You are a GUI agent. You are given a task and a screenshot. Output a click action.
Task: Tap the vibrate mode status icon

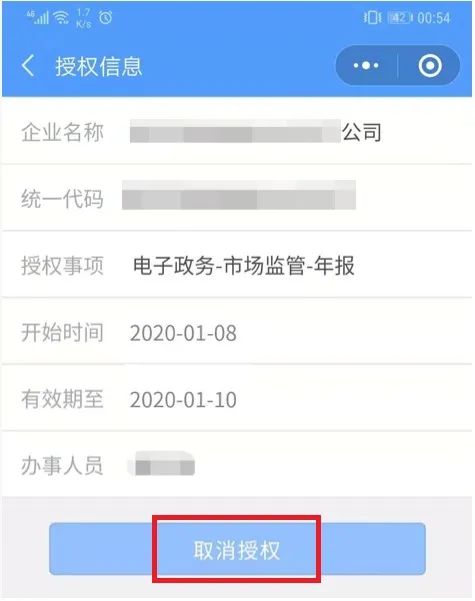tap(372, 18)
